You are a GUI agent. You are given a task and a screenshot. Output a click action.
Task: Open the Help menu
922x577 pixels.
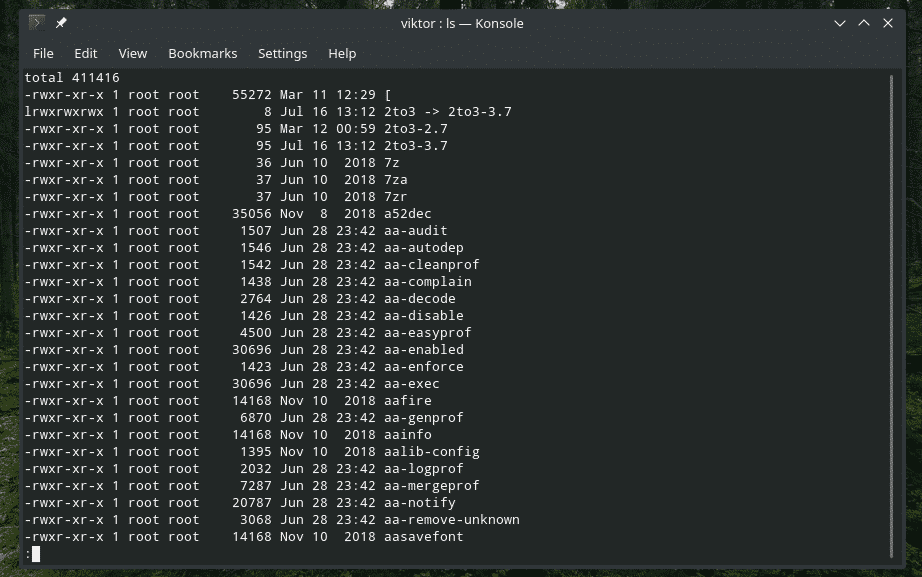(x=342, y=53)
